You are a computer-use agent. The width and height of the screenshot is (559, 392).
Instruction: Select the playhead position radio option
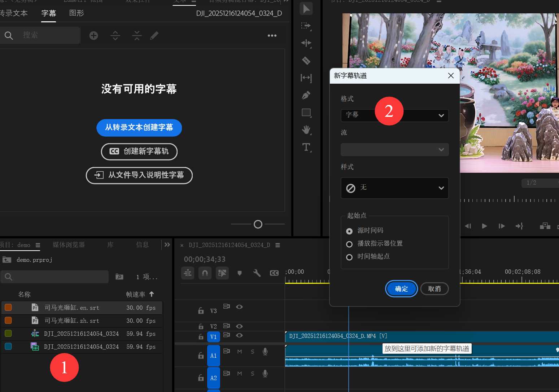tap(349, 244)
